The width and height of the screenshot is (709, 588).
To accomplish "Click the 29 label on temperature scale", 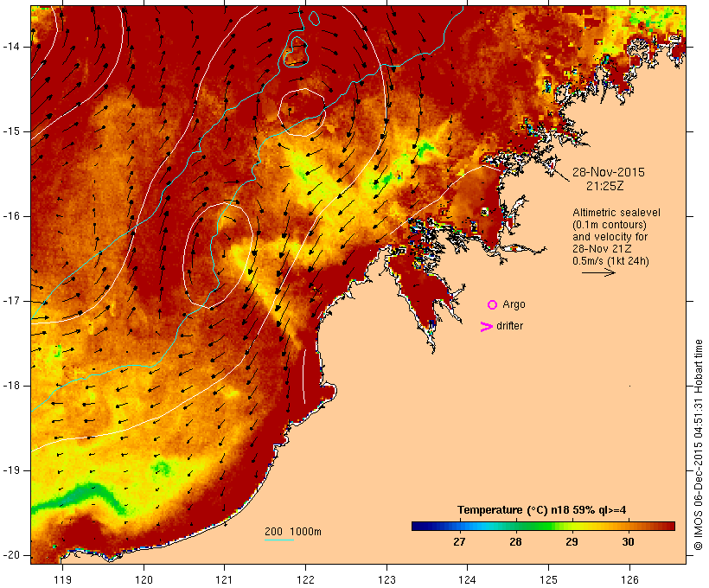I will [572, 541].
